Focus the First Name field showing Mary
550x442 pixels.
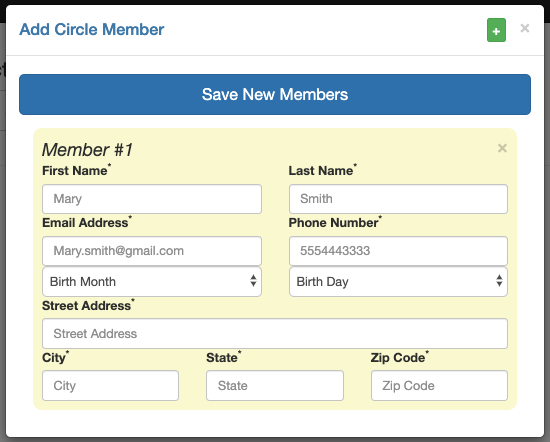point(152,199)
